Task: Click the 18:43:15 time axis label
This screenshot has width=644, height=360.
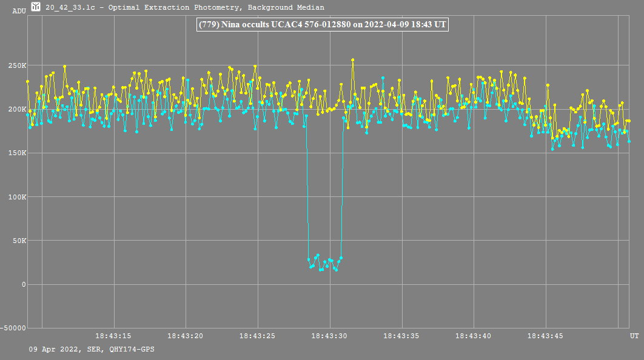Action: click(113, 336)
